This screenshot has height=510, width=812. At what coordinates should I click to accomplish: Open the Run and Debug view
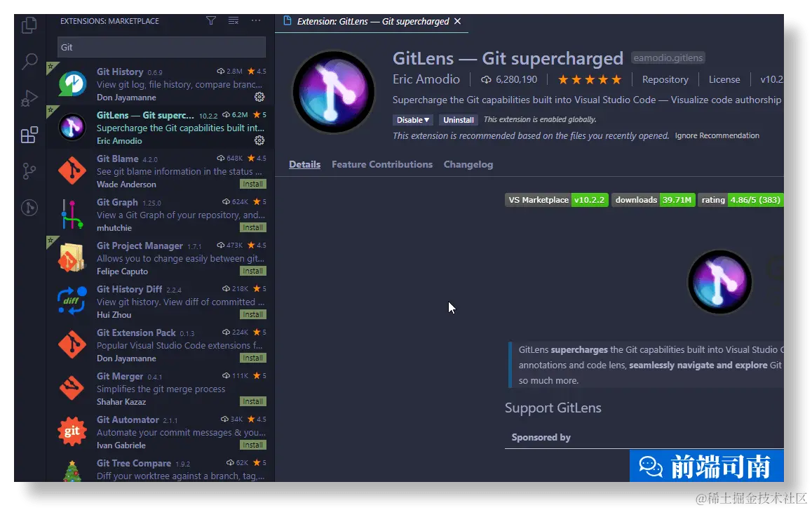click(x=29, y=98)
